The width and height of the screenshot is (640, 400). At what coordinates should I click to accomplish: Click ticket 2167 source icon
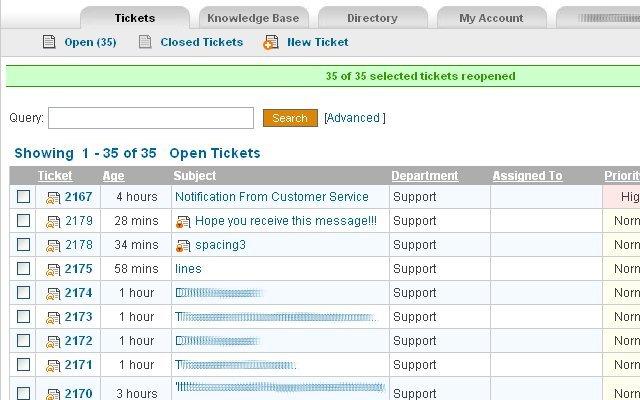point(53,198)
